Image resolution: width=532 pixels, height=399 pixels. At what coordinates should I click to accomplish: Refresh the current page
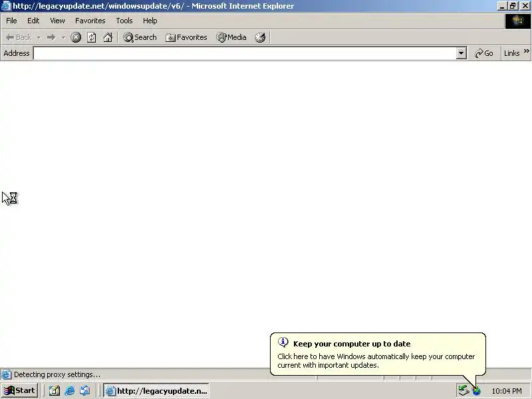(x=92, y=37)
